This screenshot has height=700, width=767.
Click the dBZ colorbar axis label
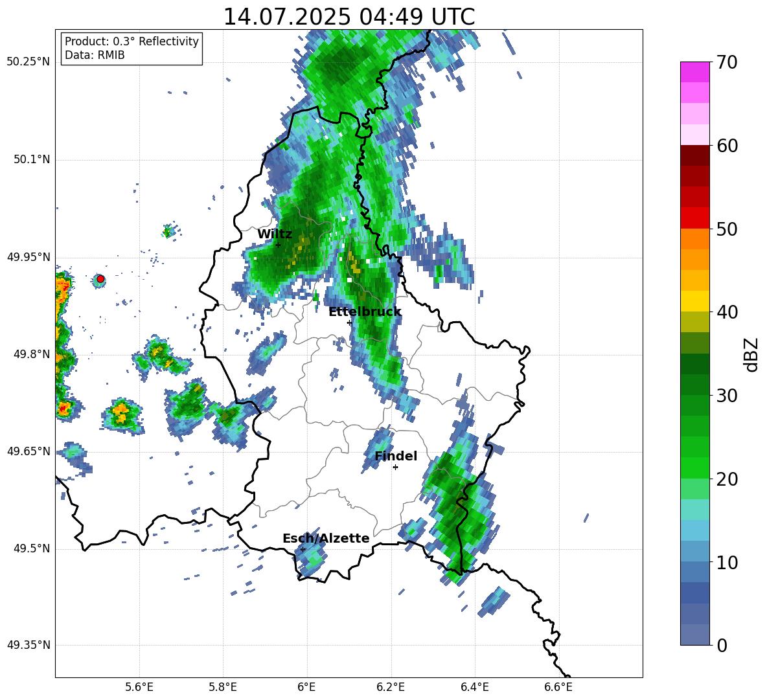click(750, 354)
